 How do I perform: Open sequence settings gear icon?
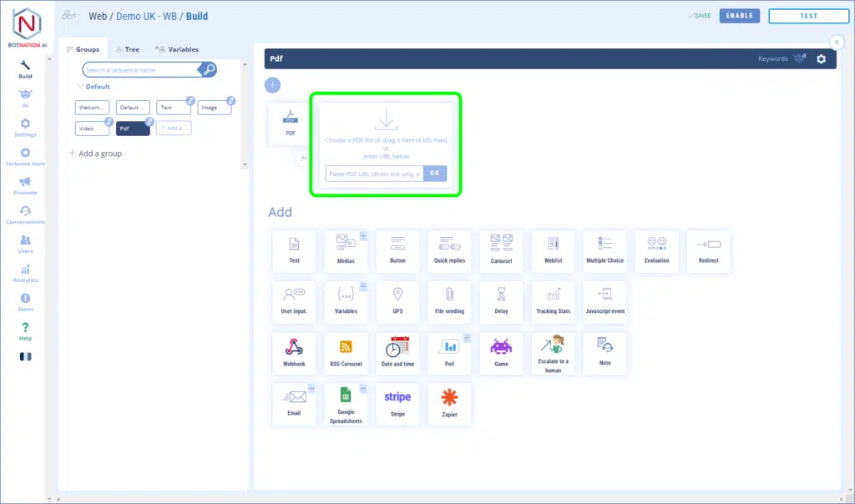pos(821,59)
